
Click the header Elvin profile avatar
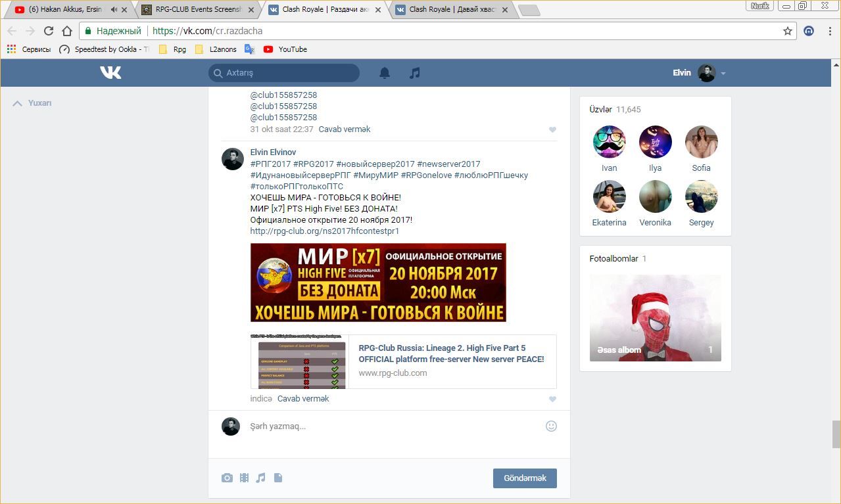point(706,73)
